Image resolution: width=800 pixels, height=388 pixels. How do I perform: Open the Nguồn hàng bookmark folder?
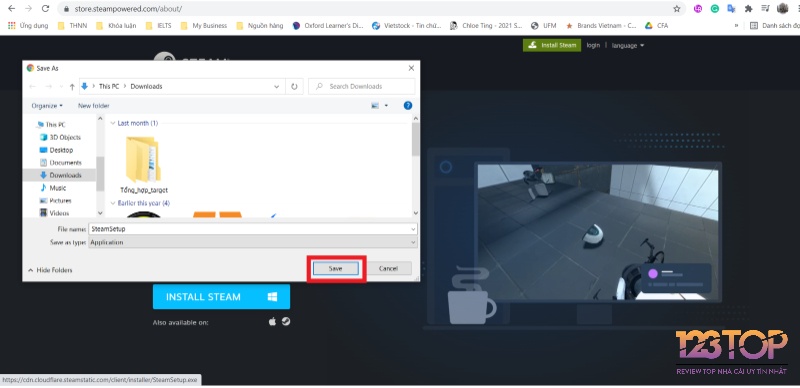(260, 26)
